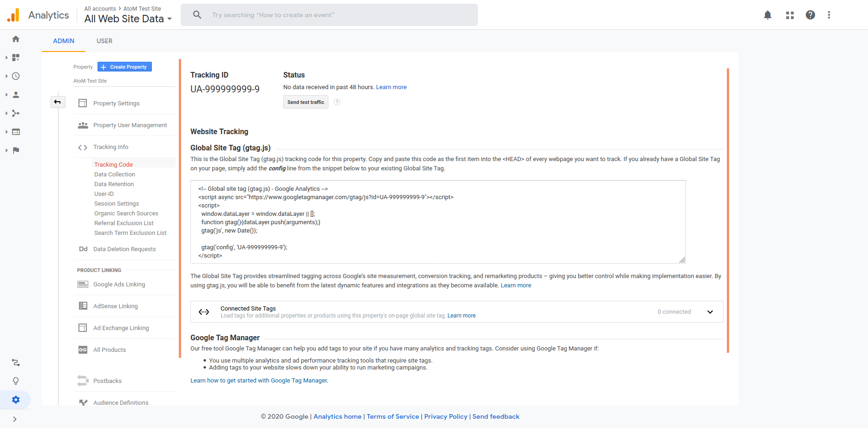Click Send feedback footer link
Screen dimensions: 868x428
coord(496,416)
